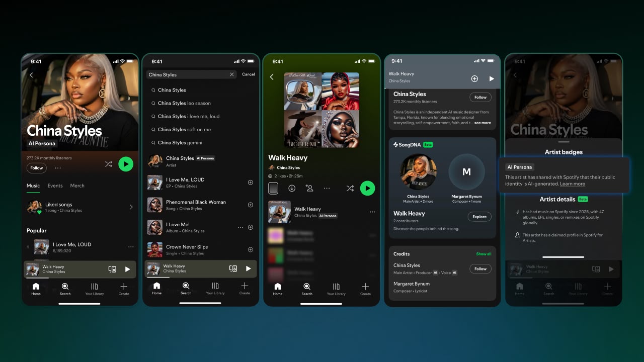Invite collaborators with add-person icon
This screenshot has height=362, width=644.
pyautogui.click(x=309, y=188)
